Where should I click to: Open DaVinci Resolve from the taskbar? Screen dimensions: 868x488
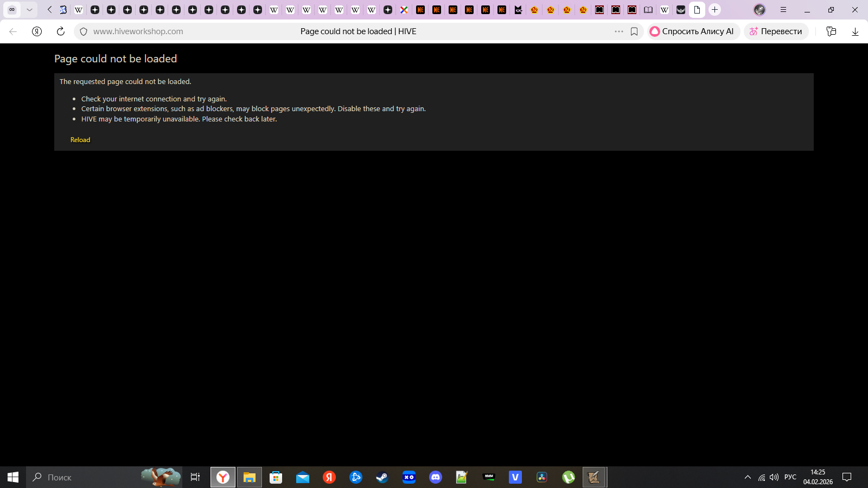click(x=542, y=477)
